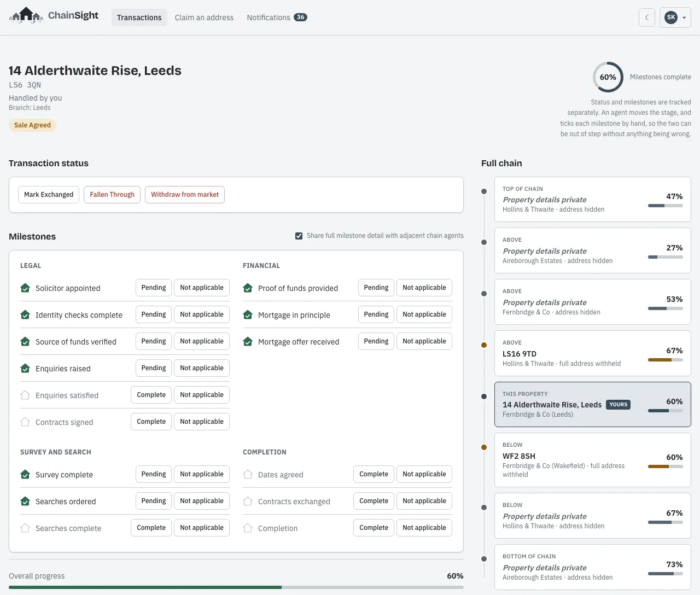Mark Contracts exchanged as Complete

point(374,501)
